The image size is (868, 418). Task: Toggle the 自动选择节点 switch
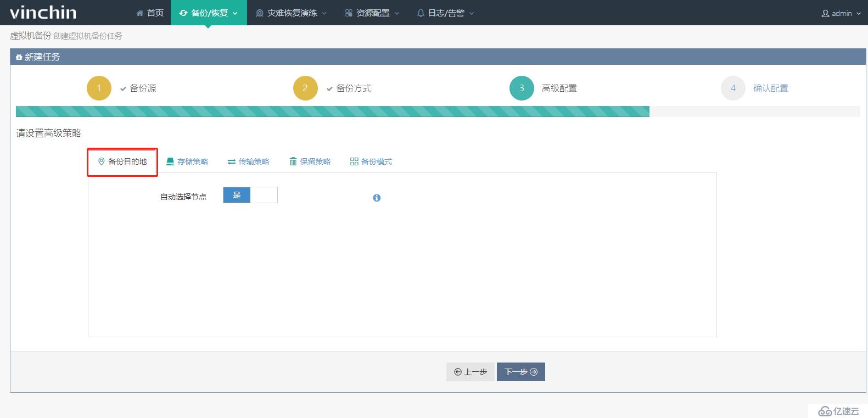(250, 195)
